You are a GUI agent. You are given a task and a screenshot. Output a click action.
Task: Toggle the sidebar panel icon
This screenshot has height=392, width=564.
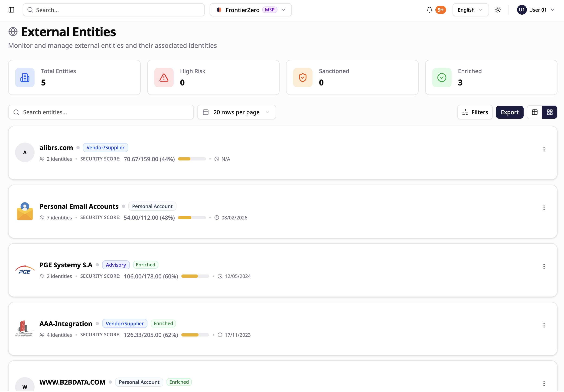[x=11, y=10]
